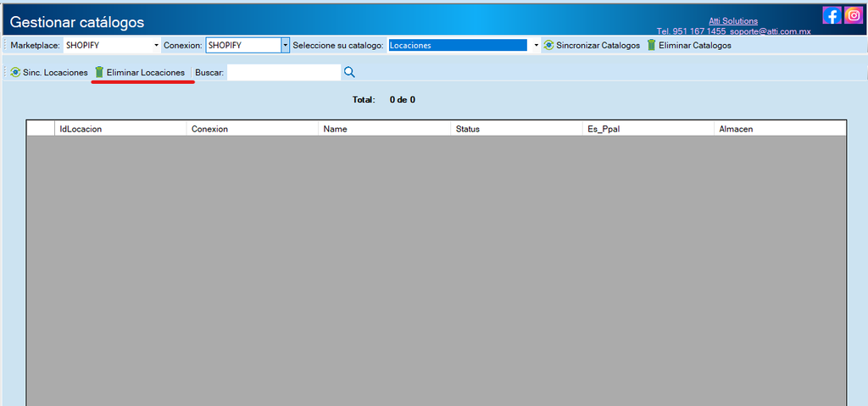868x406 pixels.
Task: Click the magnifying glass search icon
Action: pos(349,72)
